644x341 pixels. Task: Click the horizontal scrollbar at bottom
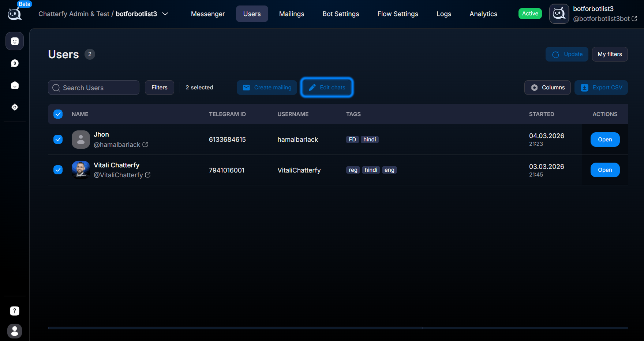click(x=235, y=328)
